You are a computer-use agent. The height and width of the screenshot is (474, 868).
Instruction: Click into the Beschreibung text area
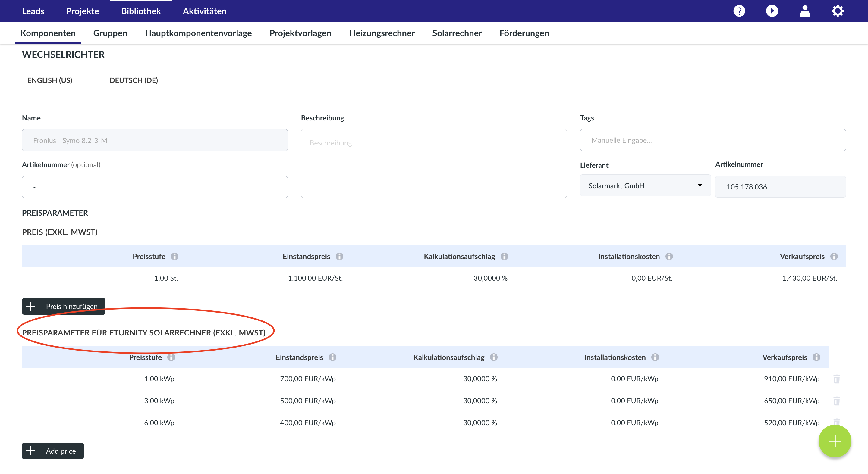click(433, 163)
